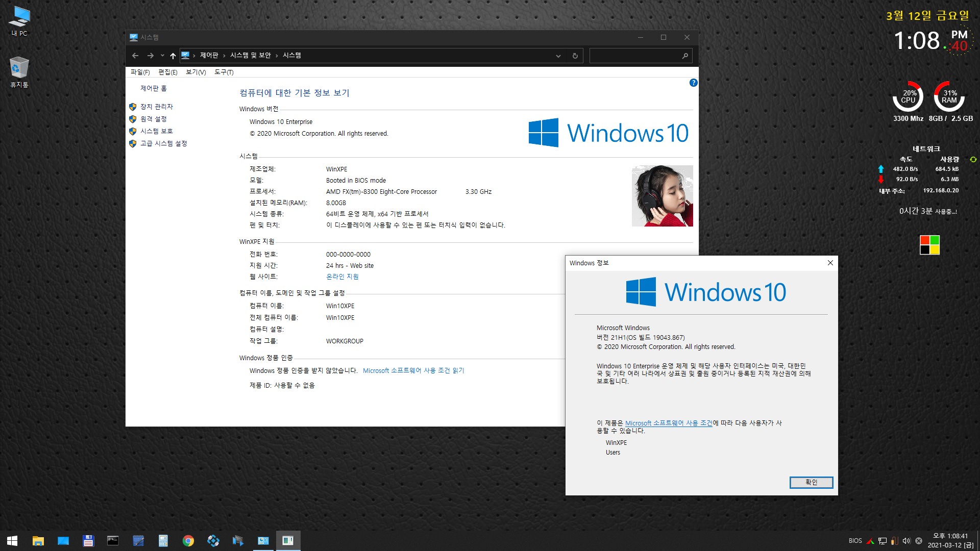
Task: Open the volume speaker tray icon
Action: tap(906, 541)
